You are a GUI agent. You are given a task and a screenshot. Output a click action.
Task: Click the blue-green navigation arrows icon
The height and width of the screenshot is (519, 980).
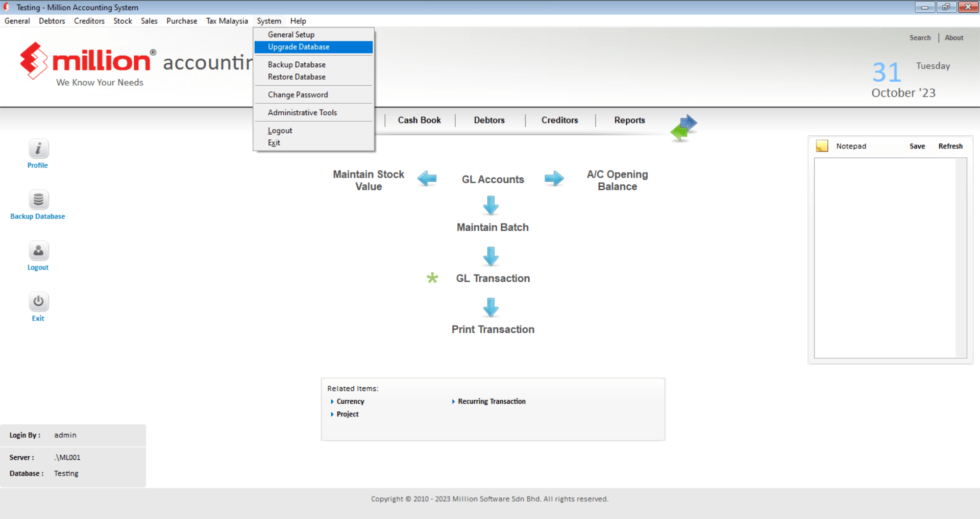[x=683, y=128]
